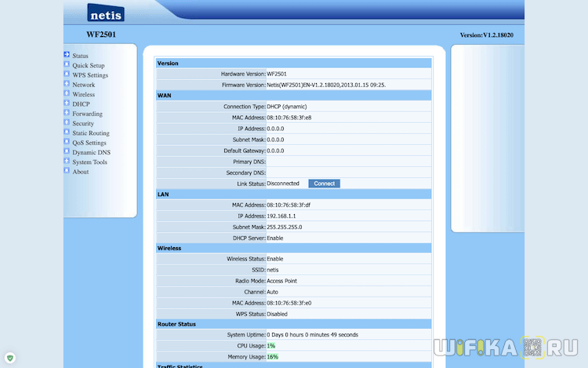Click the netis logo
Screen dimensions: 588x368
pyautogui.click(x=106, y=13)
